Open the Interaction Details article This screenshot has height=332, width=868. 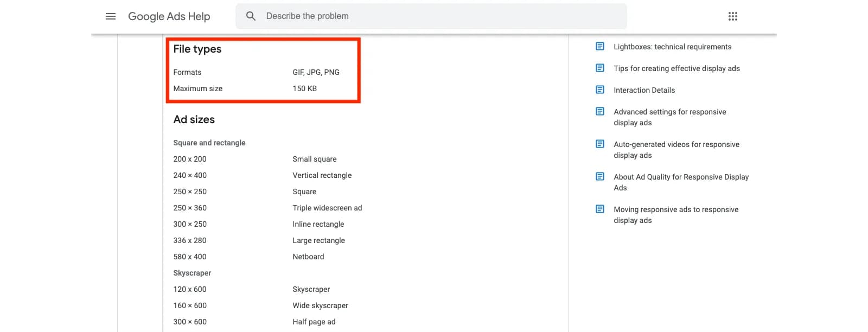pos(644,90)
